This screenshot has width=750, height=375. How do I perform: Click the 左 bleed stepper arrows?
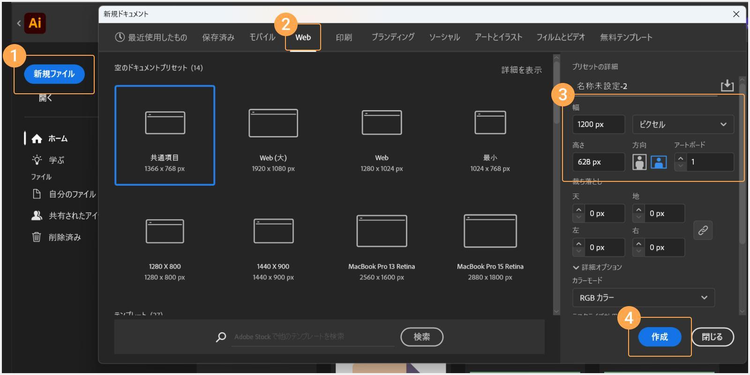click(578, 248)
